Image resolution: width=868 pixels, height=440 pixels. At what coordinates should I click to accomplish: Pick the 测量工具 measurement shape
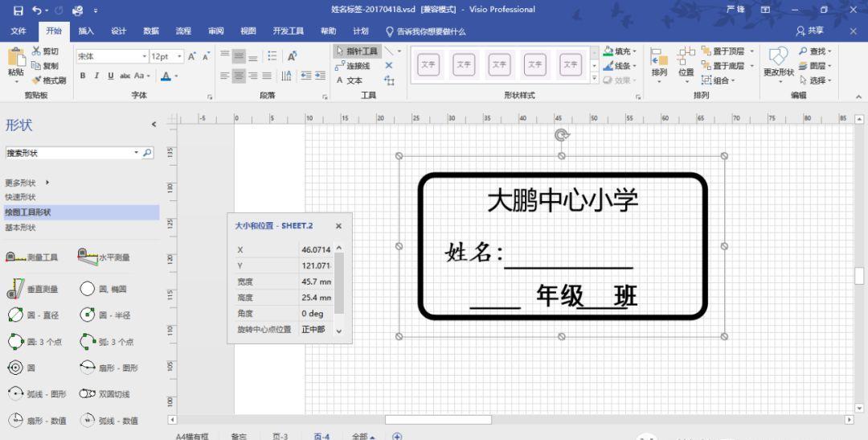pyautogui.click(x=32, y=257)
